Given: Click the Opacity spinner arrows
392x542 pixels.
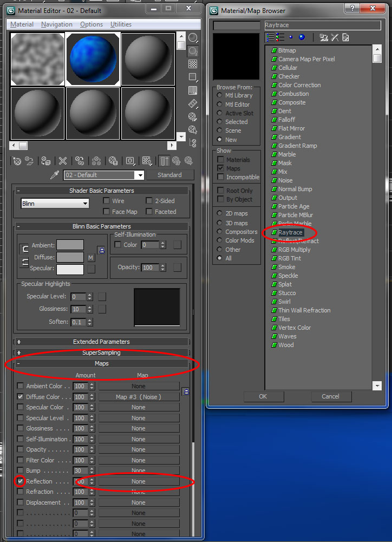Looking at the screenshot, I should (163, 267).
